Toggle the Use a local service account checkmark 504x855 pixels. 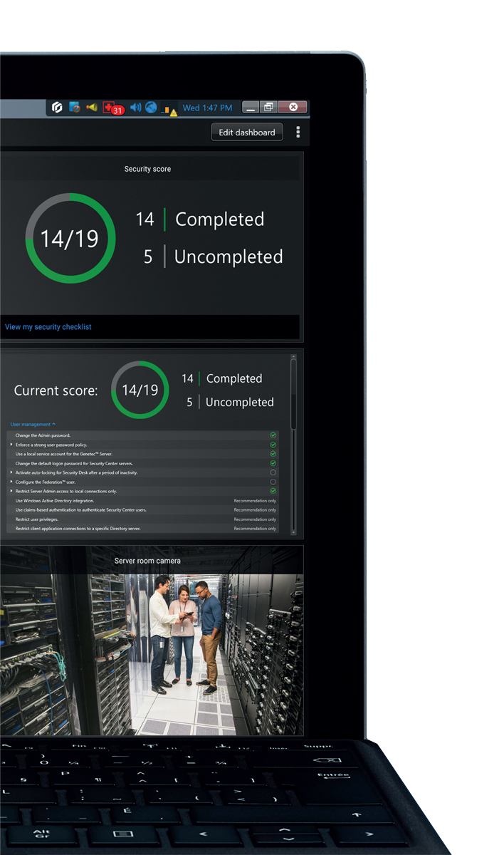pos(273,454)
